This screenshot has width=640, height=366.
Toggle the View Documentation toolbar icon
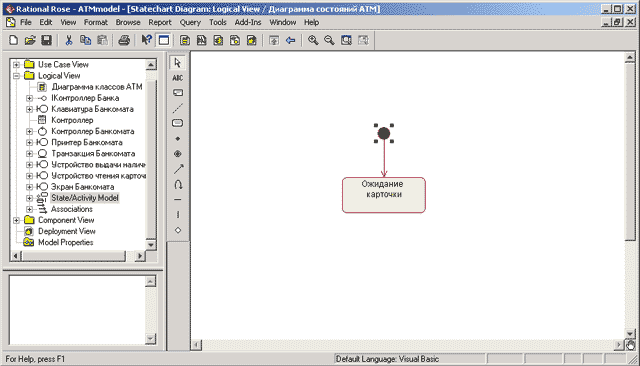(x=164, y=40)
